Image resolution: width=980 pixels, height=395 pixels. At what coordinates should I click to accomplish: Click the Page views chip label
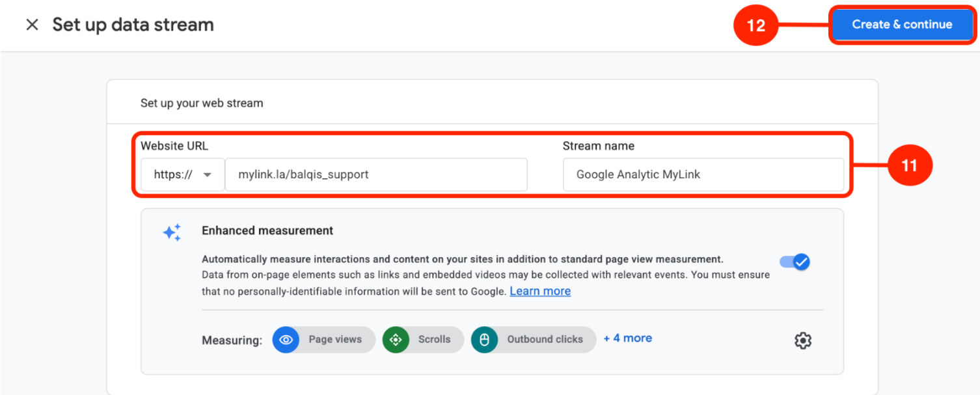click(x=335, y=340)
